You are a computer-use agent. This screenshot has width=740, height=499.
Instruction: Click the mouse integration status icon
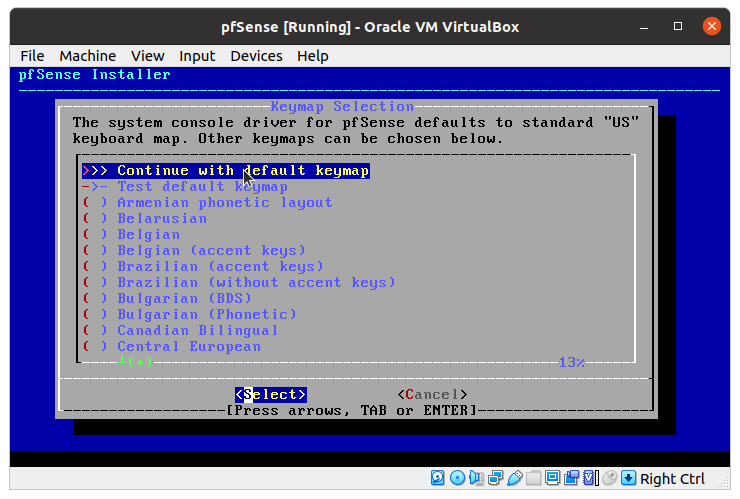[609, 478]
